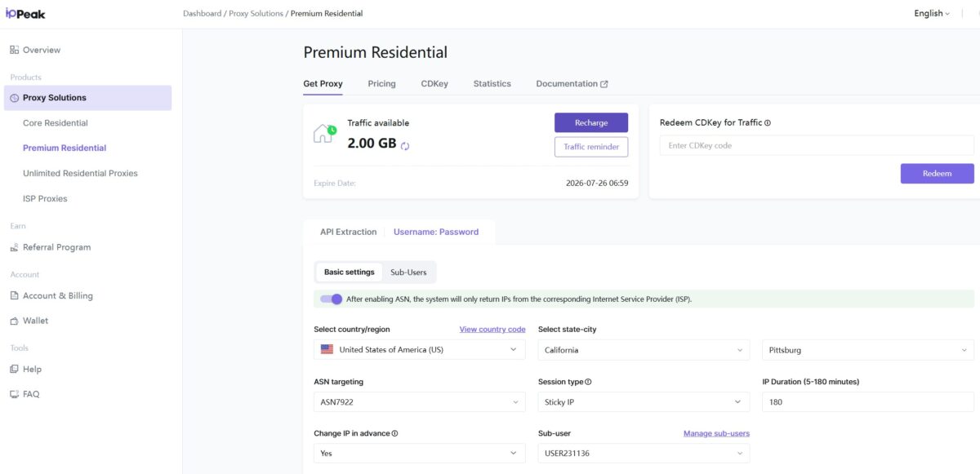The height and width of the screenshot is (474, 980).
Task: Click the Proxy Solutions breadcrumb link
Action: click(256, 14)
